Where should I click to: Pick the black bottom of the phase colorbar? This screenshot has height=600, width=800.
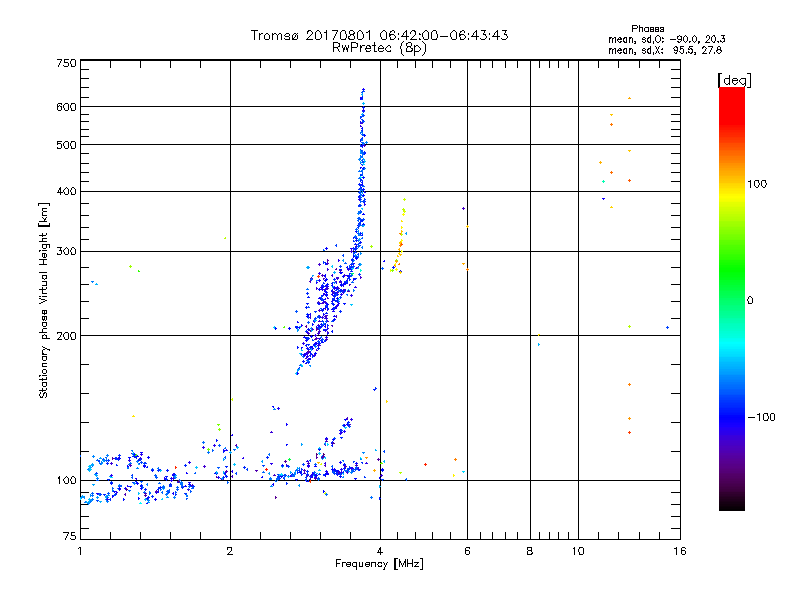coord(732,505)
